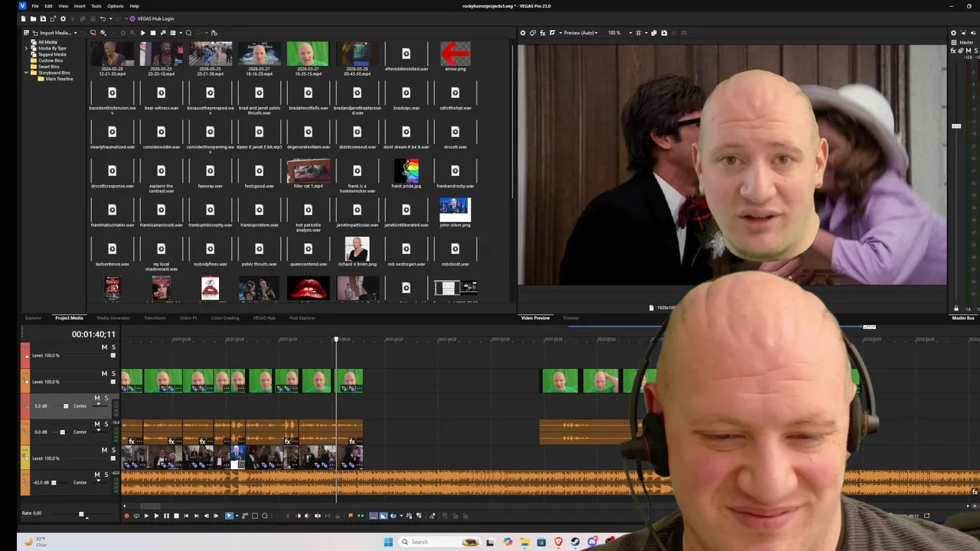Solo the 0.0 dB audio track
Screen dimensions: 980x551
point(106,424)
